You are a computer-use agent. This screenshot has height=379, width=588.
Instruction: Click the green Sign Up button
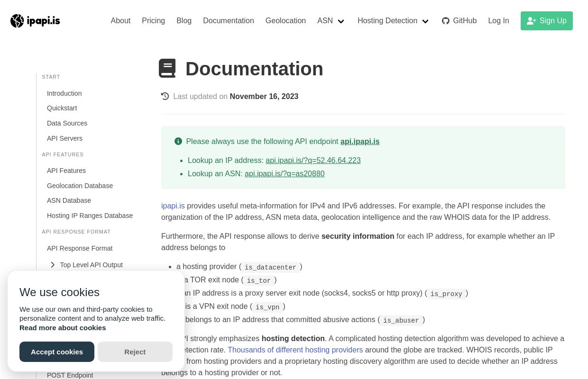coord(547,21)
